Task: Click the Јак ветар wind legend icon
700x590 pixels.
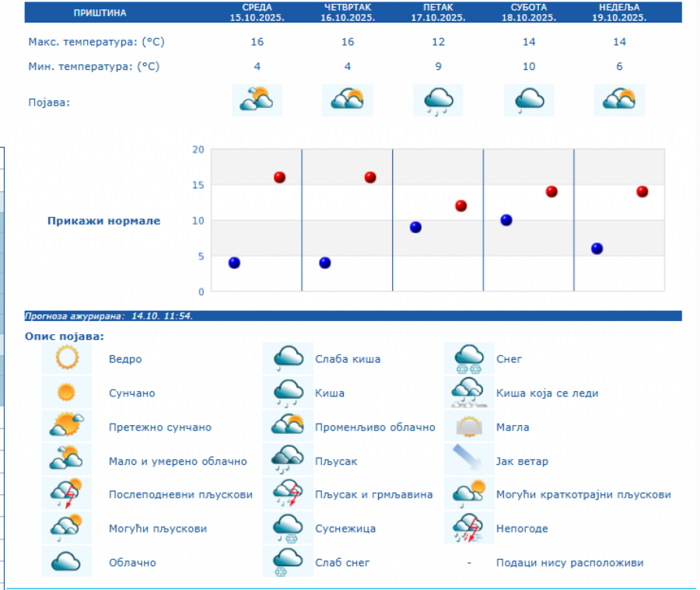Action: pos(469,461)
